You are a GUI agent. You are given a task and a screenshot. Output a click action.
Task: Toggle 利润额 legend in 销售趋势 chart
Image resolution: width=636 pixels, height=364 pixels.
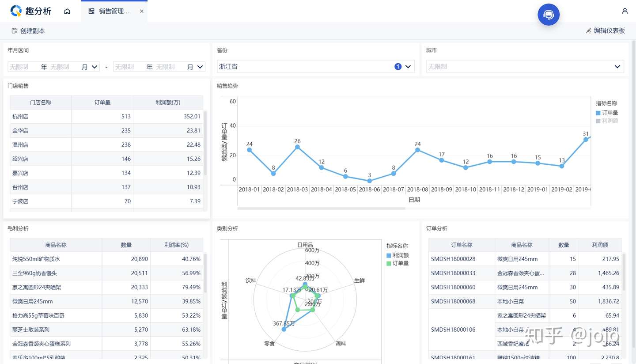[607, 121]
